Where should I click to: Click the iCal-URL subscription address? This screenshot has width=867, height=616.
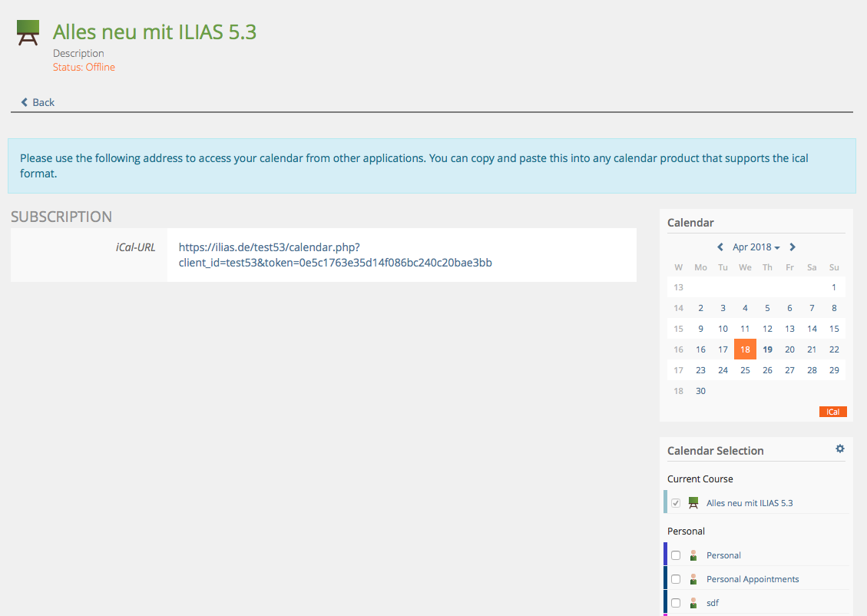click(335, 255)
